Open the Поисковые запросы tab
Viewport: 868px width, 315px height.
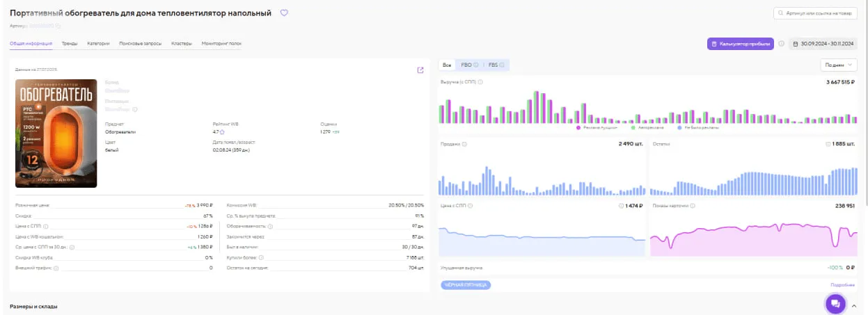click(x=140, y=44)
